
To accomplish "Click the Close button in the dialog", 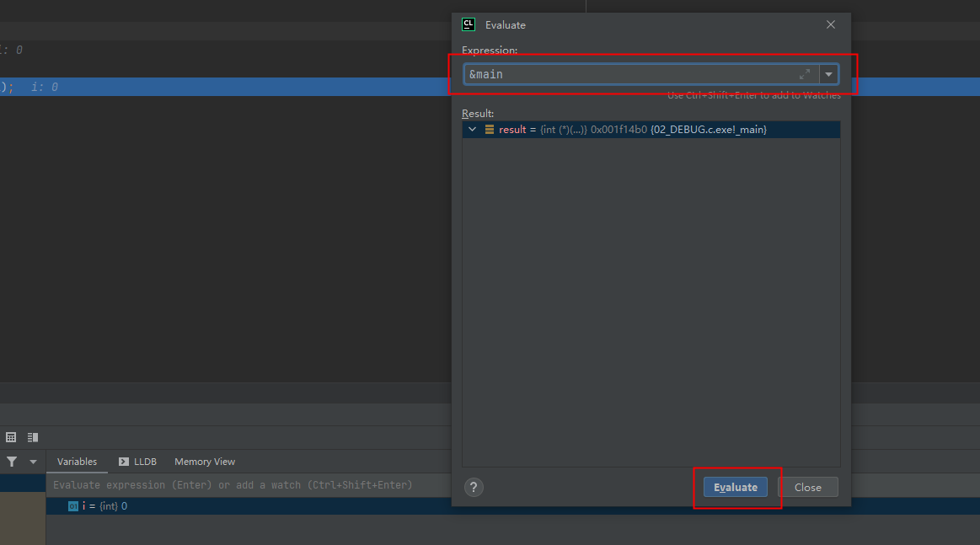I will pyautogui.click(x=807, y=487).
